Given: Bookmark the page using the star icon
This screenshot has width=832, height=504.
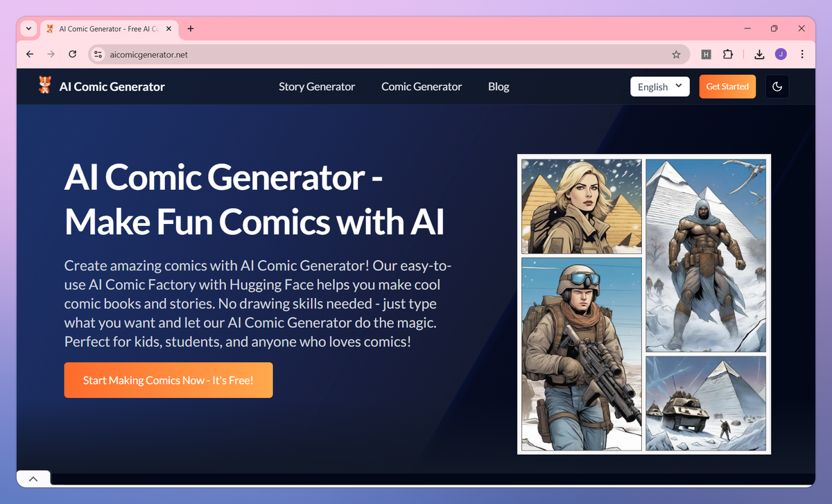Looking at the screenshot, I should pyautogui.click(x=676, y=54).
